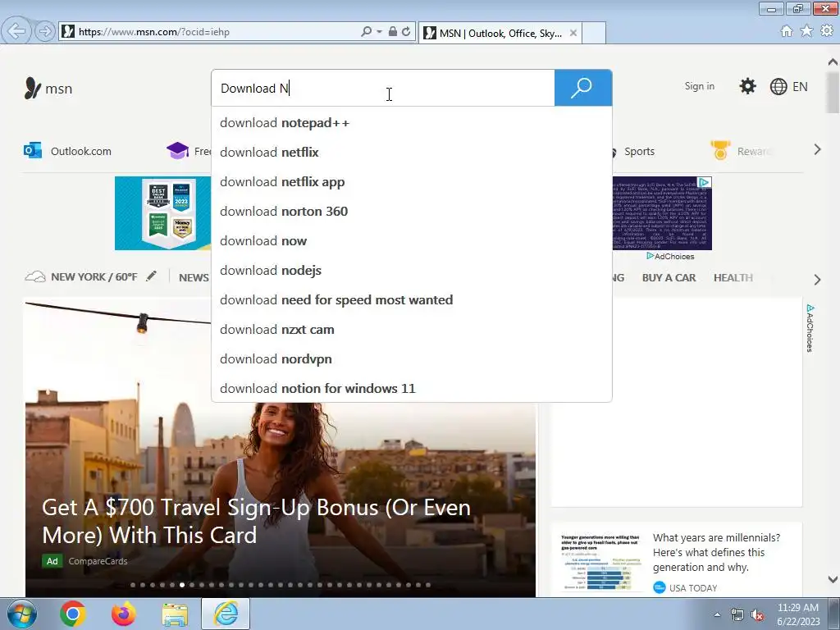Click the language globe icon
Screen dimensions: 840x630
pos(778,86)
